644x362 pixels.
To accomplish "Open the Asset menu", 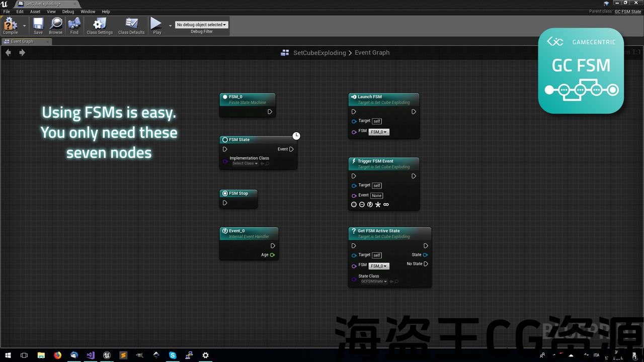I will click(x=35, y=12).
